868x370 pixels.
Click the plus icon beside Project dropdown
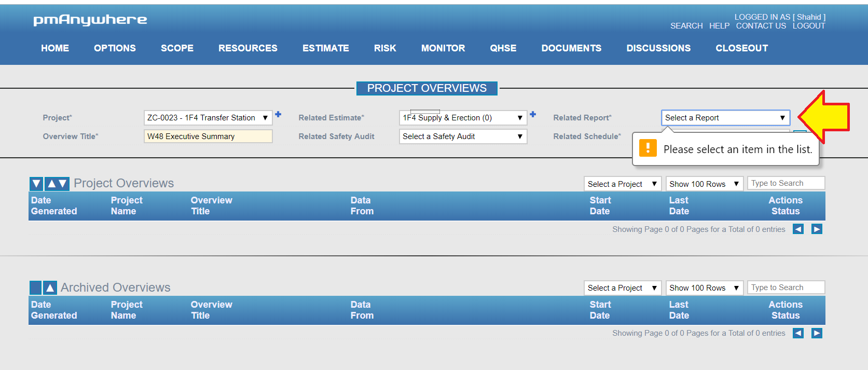(278, 115)
